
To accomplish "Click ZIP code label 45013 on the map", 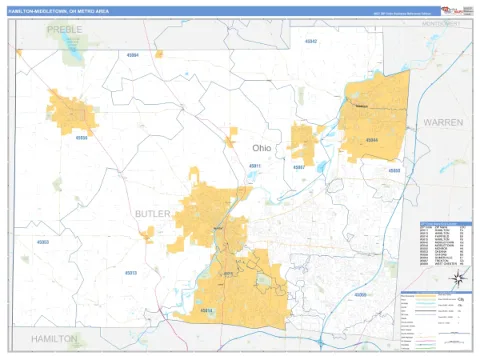I will tap(131, 273).
